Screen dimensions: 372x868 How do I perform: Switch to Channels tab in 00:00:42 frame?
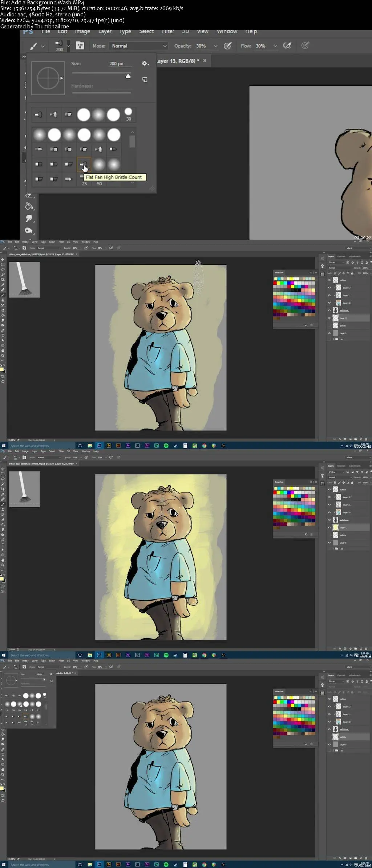point(341,257)
